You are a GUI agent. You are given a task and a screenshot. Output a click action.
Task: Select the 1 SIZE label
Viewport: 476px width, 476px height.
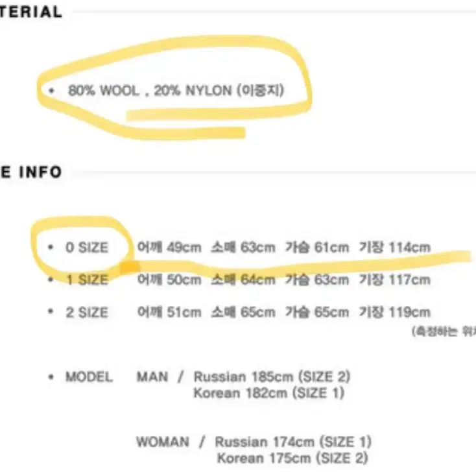click(87, 280)
